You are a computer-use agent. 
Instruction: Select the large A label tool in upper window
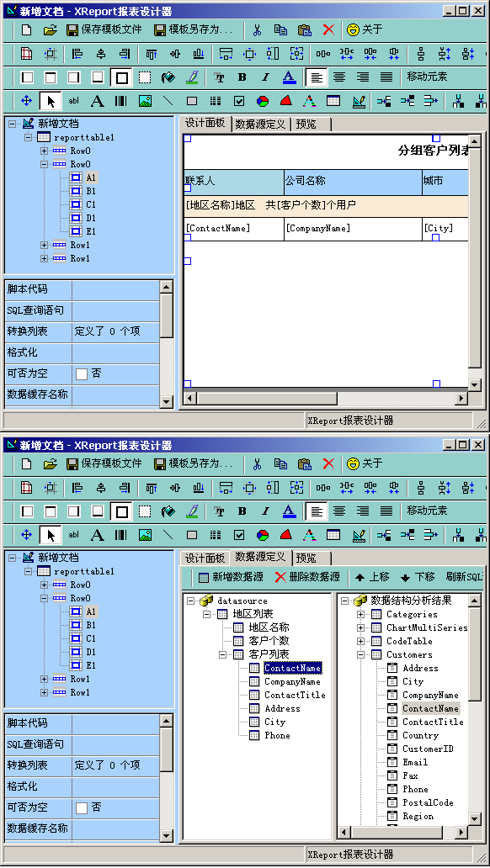(x=97, y=101)
